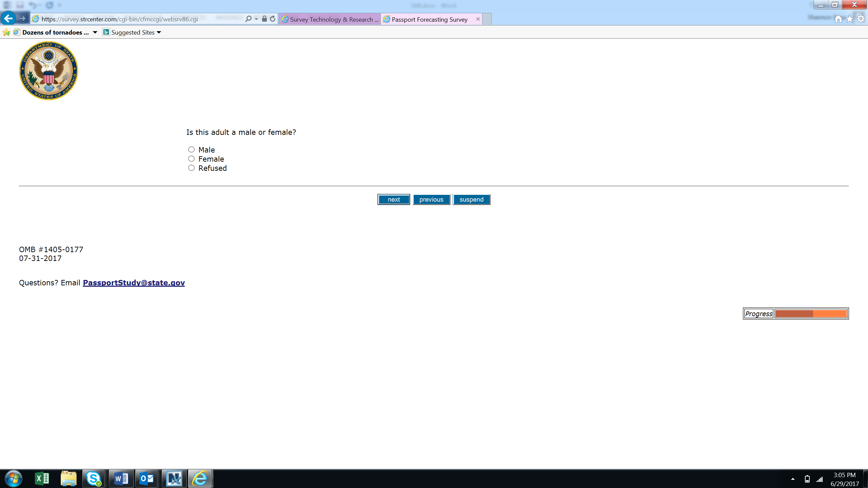Choose the Refused radio option
Image resolution: width=868 pixels, height=488 pixels.
(x=192, y=168)
